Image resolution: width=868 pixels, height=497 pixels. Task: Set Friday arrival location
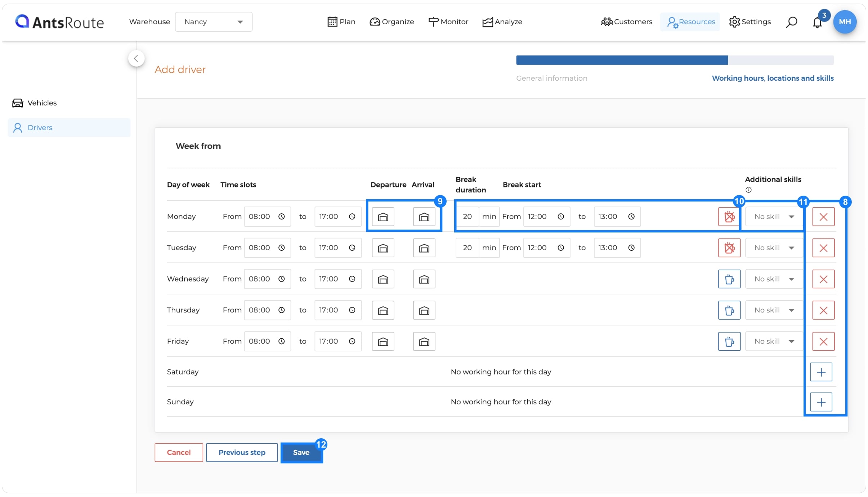point(424,341)
